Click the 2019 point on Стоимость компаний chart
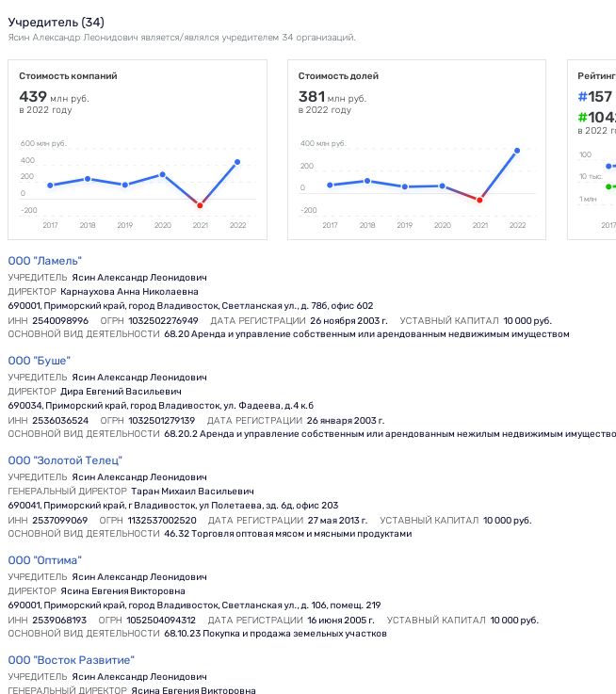Image resolution: width=616 pixels, height=694 pixels. coord(125,185)
